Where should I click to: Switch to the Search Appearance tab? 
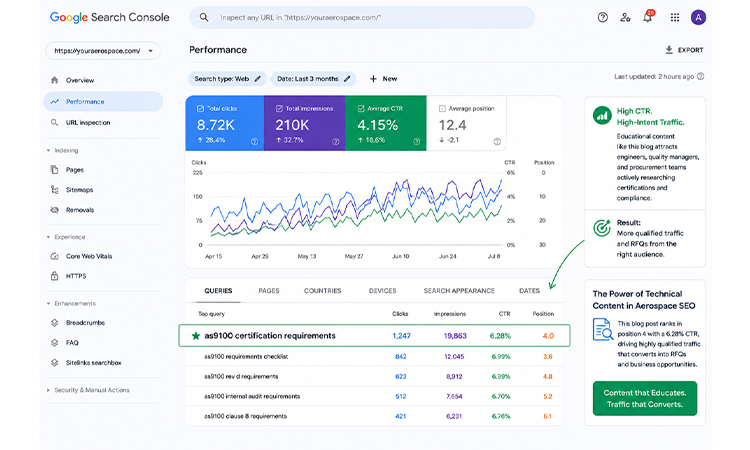coord(459,291)
